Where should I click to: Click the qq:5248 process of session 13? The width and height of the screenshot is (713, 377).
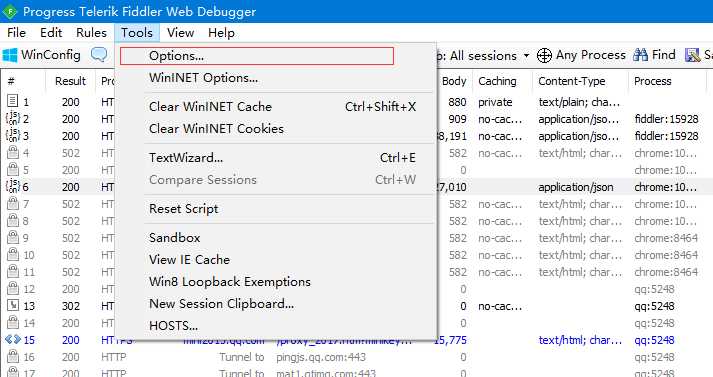654,306
